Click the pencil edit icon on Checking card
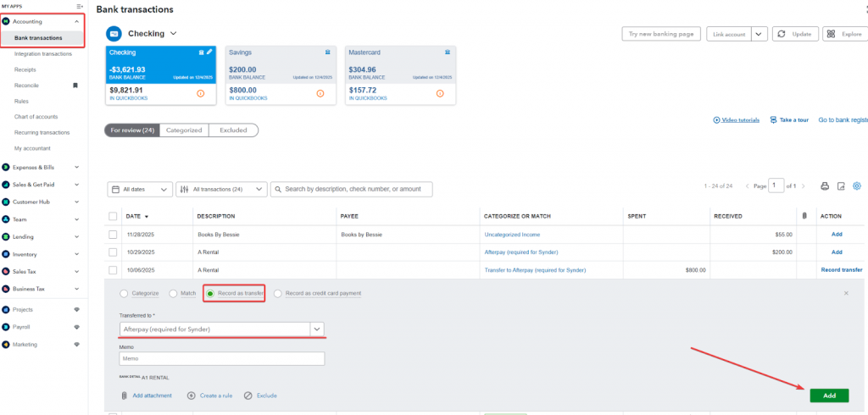 [x=210, y=53]
